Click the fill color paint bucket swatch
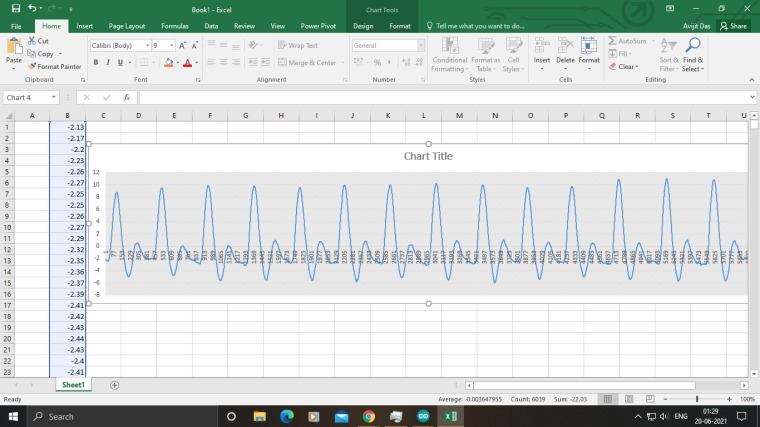 pyautogui.click(x=168, y=63)
